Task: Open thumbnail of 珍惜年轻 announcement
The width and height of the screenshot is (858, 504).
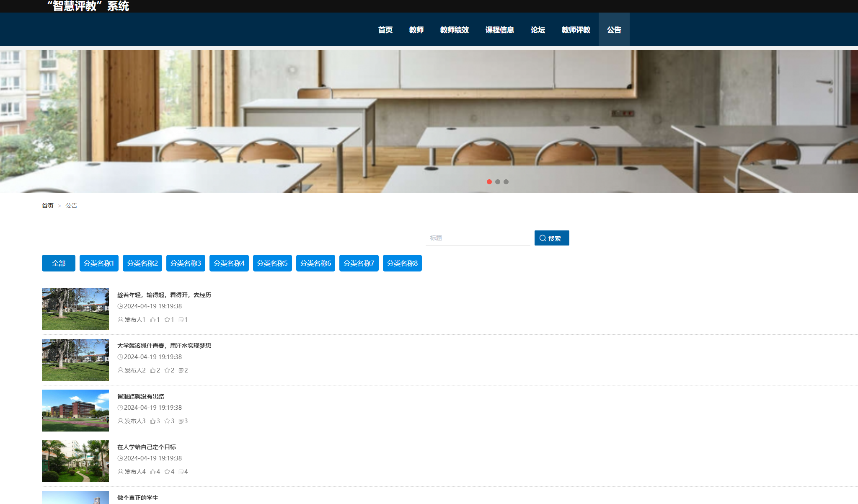Action: click(x=75, y=309)
